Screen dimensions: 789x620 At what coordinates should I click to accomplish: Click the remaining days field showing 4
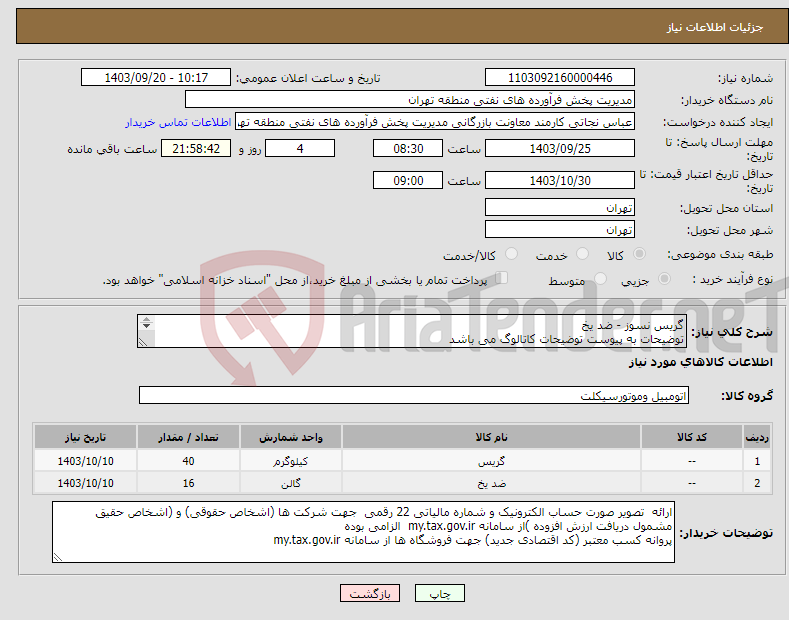[x=300, y=148]
